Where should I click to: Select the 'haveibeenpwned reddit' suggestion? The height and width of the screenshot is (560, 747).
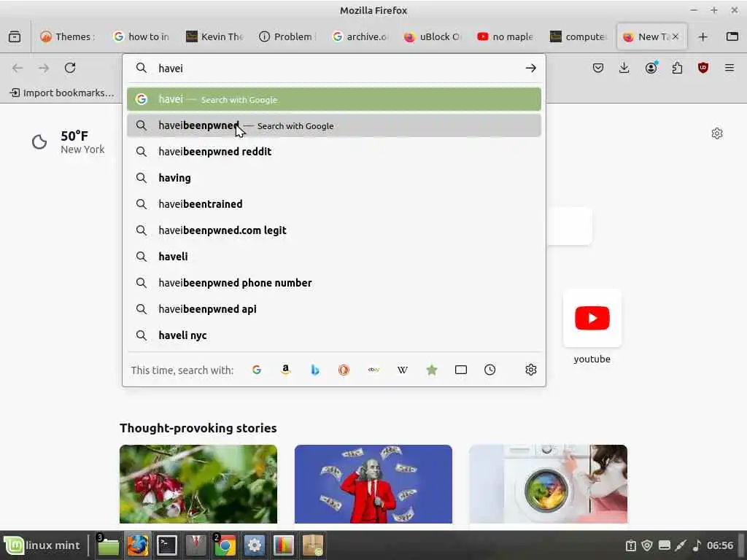(334, 152)
